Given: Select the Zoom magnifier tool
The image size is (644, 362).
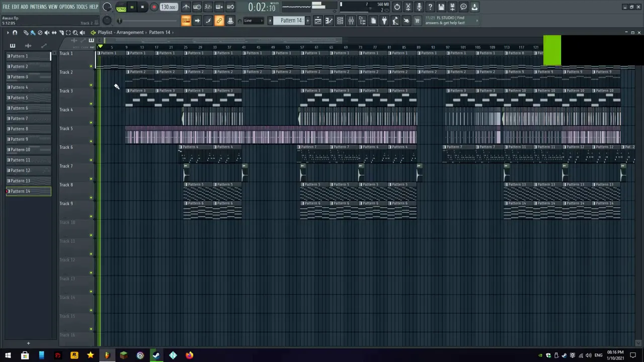Looking at the screenshot, I should tap(75, 33).
